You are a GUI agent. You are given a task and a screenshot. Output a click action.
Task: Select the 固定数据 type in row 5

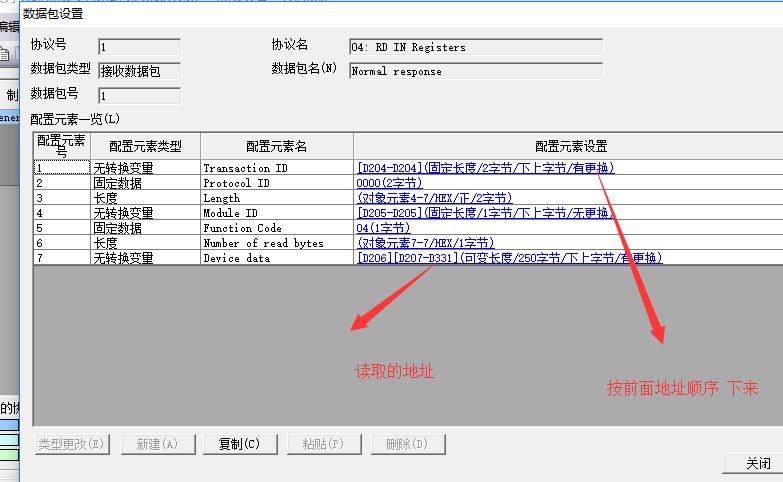(x=145, y=228)
